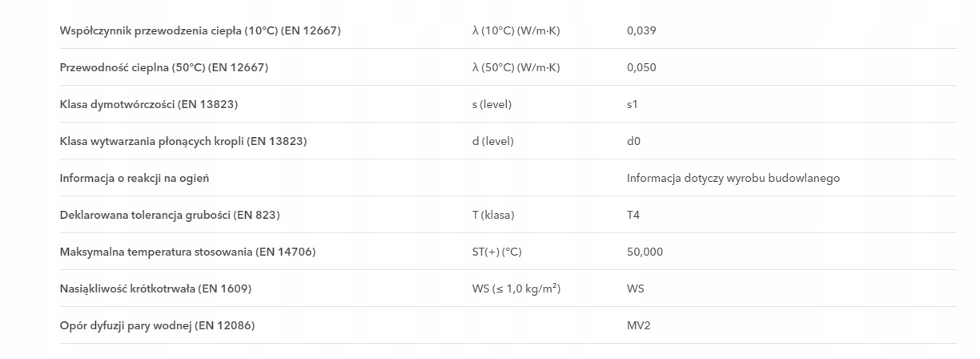
Task: Select the 0,050 thermal conductivity value
Action: click(x=641, y=67)
